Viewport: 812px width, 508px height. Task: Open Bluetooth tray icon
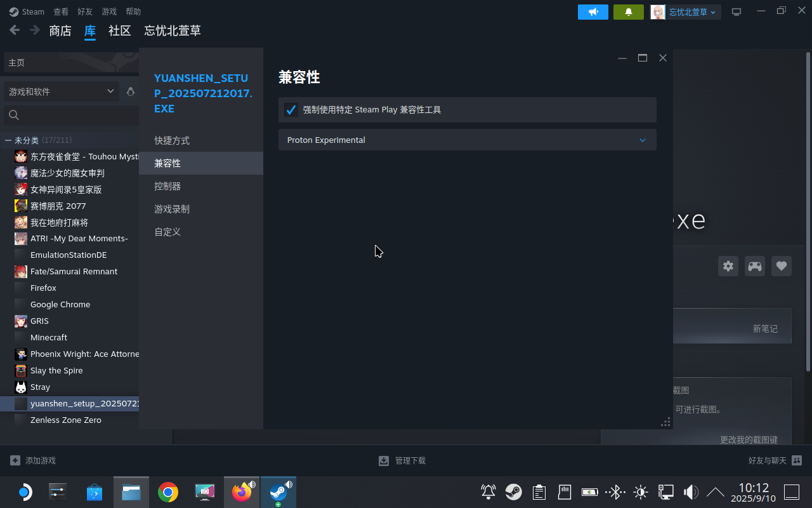point(615,492)
